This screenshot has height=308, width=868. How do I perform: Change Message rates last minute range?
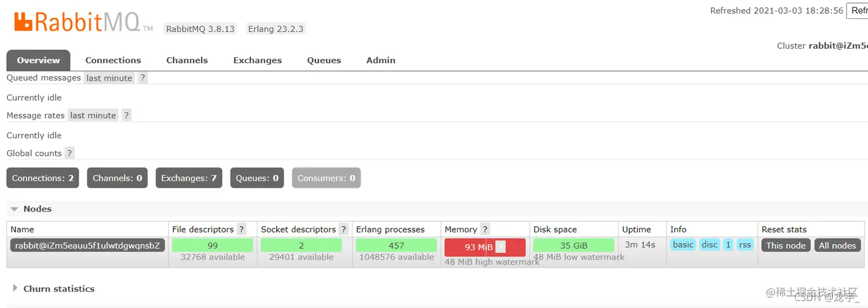[93, 115]
